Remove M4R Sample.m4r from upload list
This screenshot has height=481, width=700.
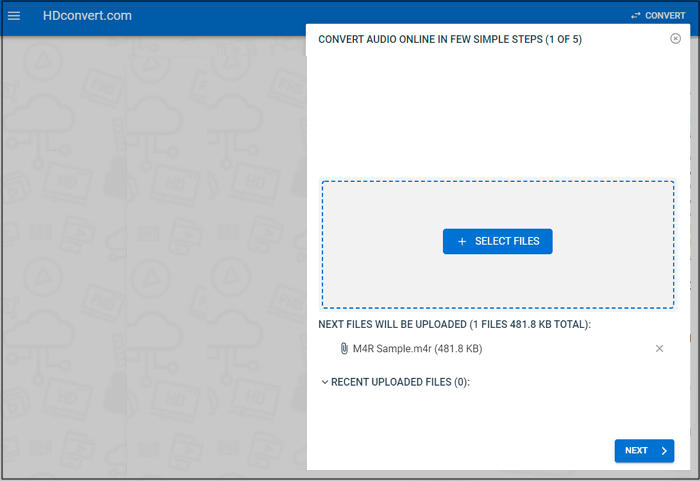coord(659,348)
